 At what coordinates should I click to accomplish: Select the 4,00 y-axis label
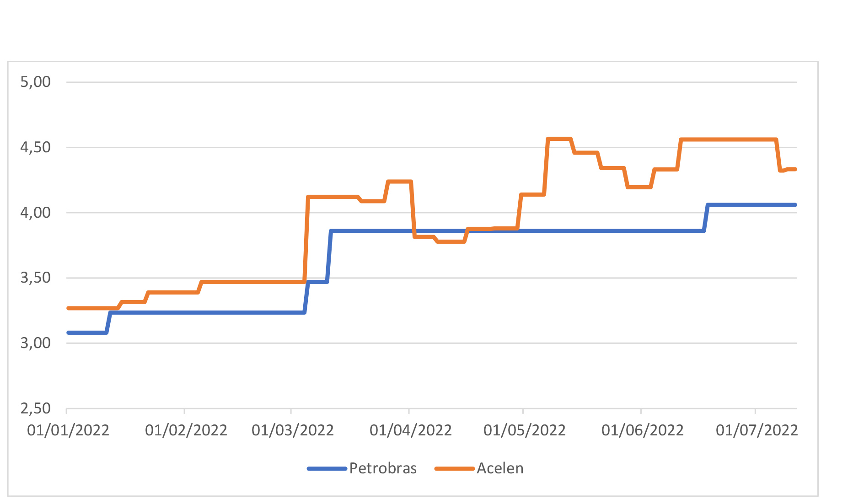point(35,213)
